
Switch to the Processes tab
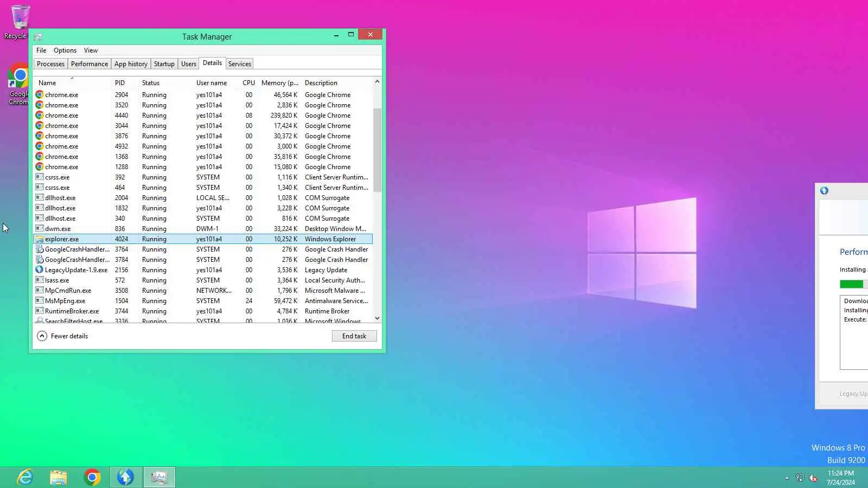click(x=50, y=64)
